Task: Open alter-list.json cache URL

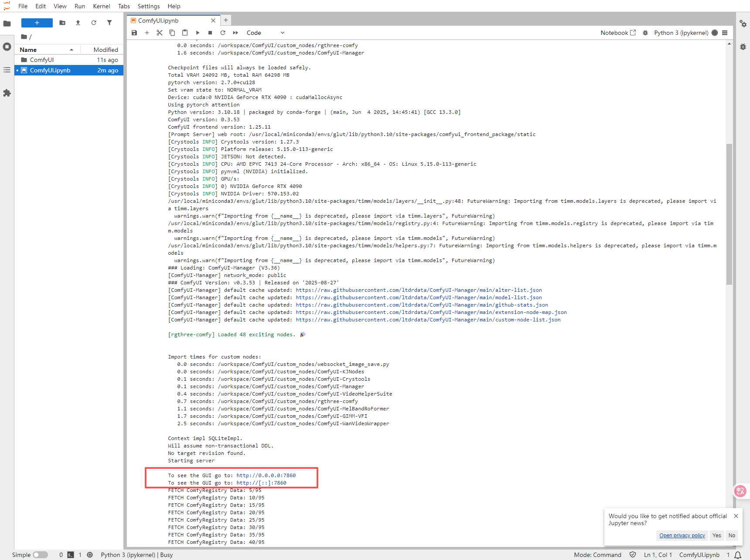Action: tap(419, 290)
